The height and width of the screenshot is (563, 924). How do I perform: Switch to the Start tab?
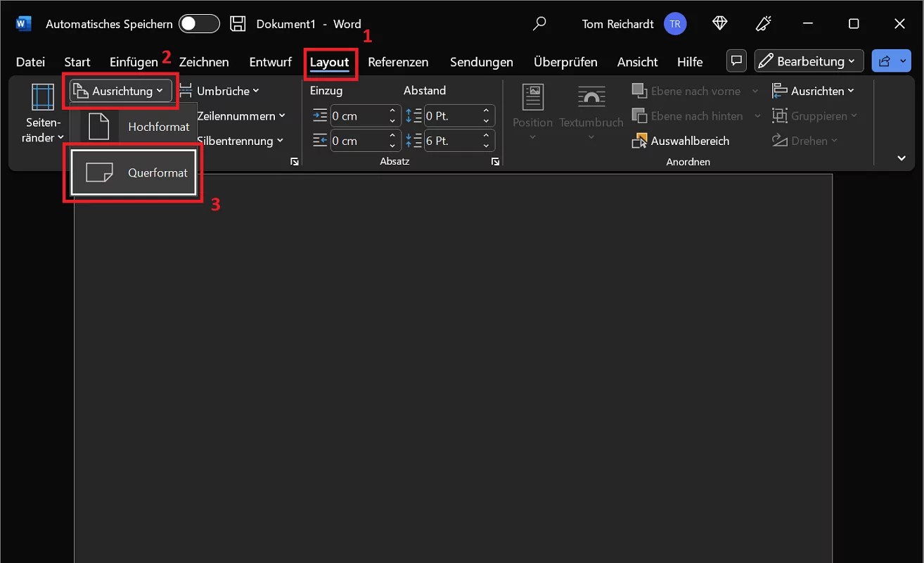(77, 62)
